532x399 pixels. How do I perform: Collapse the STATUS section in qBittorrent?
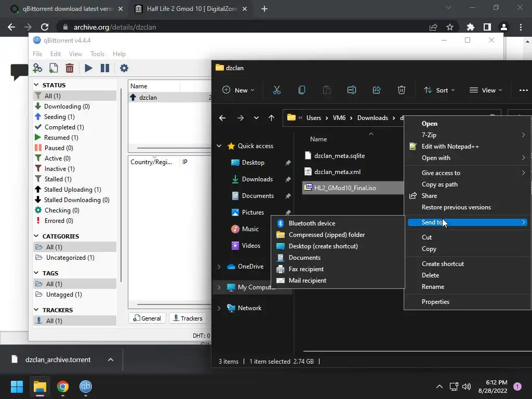(36, 85)
